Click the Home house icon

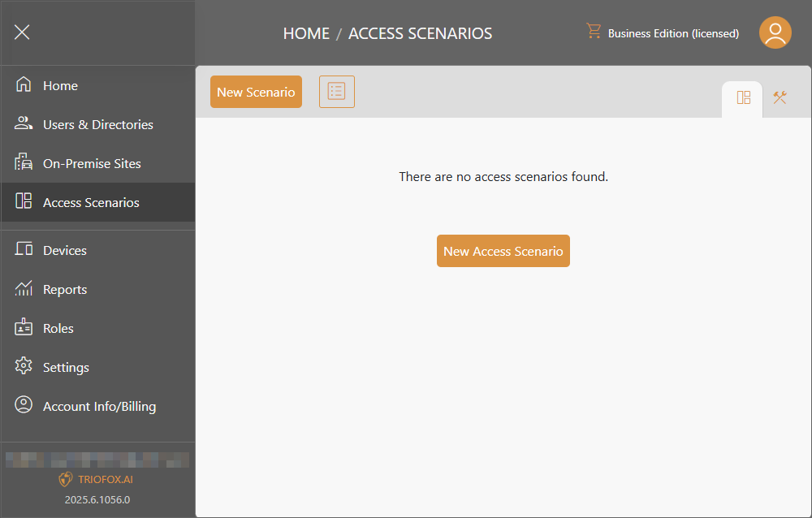(x=24, y=84)
